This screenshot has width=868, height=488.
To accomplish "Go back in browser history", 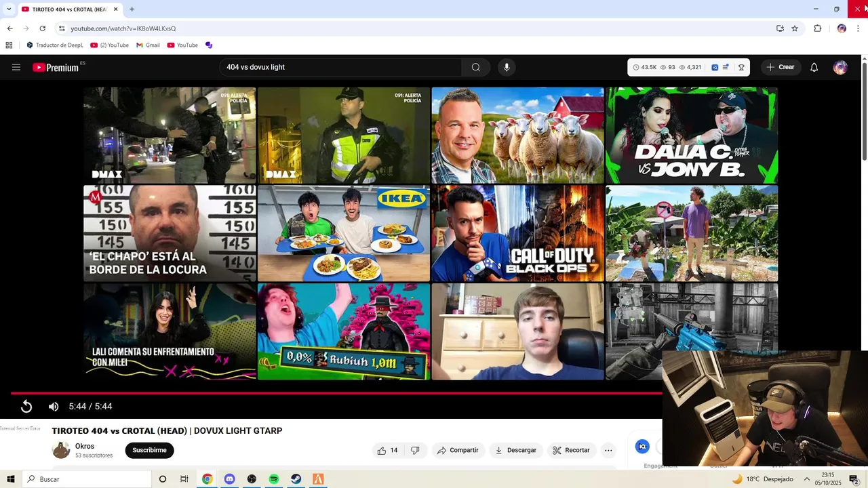I will 9,28.
